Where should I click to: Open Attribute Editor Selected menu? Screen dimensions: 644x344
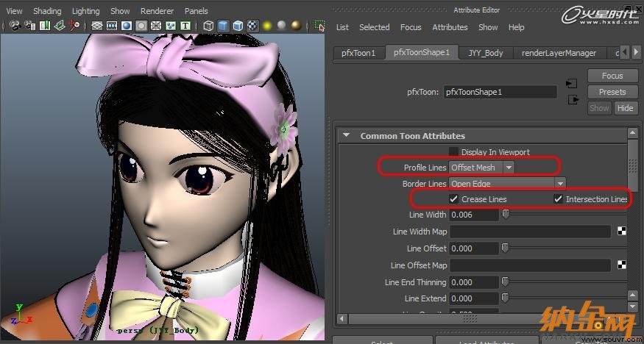pyautogui.click(x=375, y=27)
